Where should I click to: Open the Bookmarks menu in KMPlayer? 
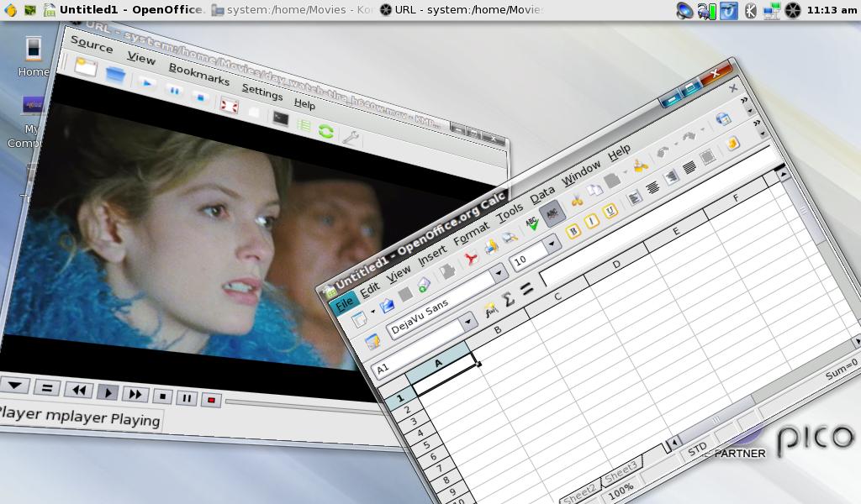click(x=198, y=73)
